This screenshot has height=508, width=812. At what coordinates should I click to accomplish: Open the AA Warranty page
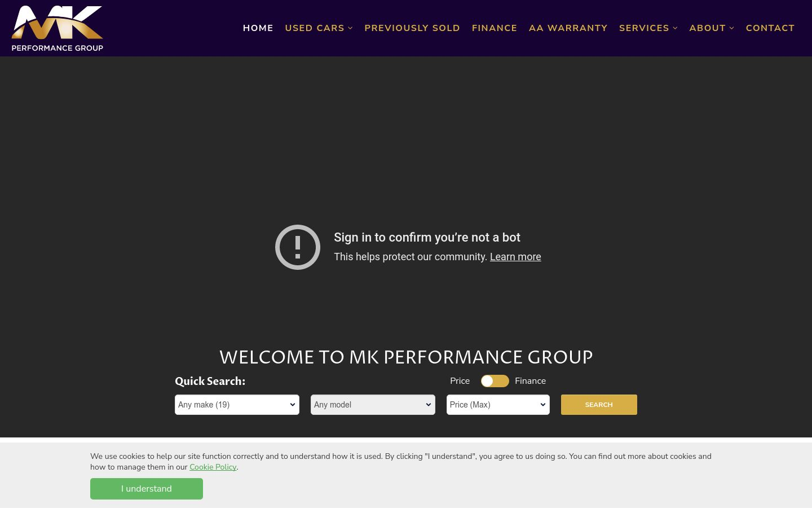pyautogui.click(x=568, y=28)
